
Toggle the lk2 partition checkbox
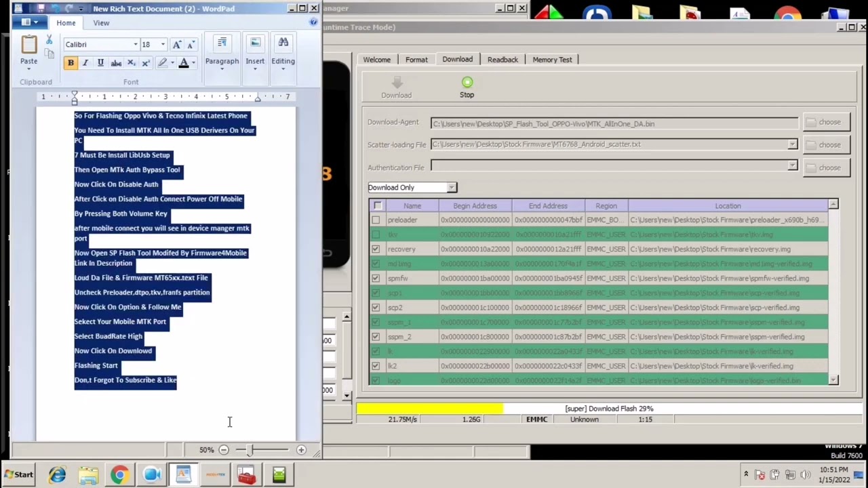376,366
